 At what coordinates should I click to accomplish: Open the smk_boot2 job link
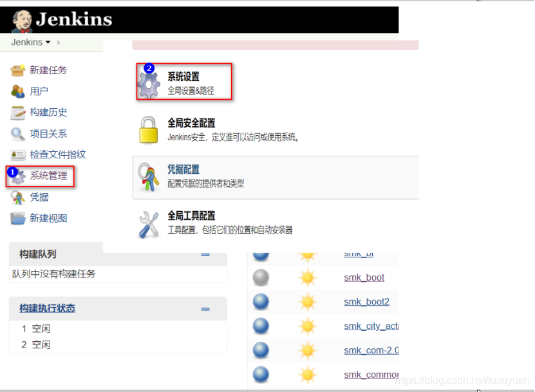point(366,302)
